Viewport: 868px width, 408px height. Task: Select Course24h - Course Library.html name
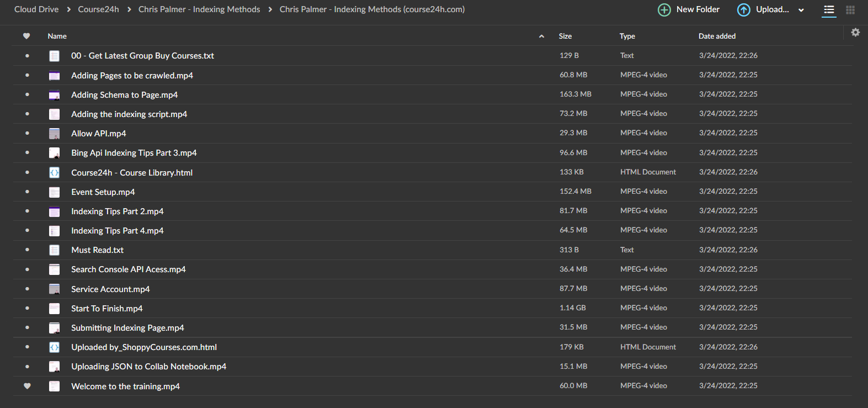click(x=132, y=173)
